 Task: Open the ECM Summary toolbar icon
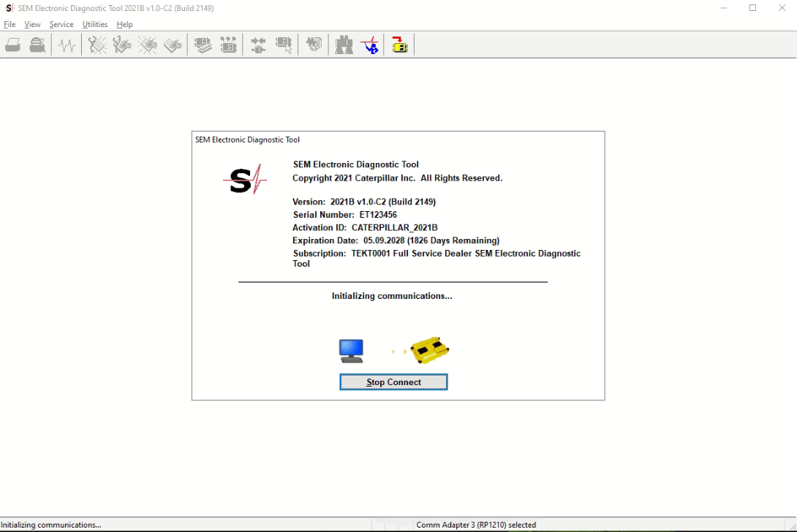point(203,45)
